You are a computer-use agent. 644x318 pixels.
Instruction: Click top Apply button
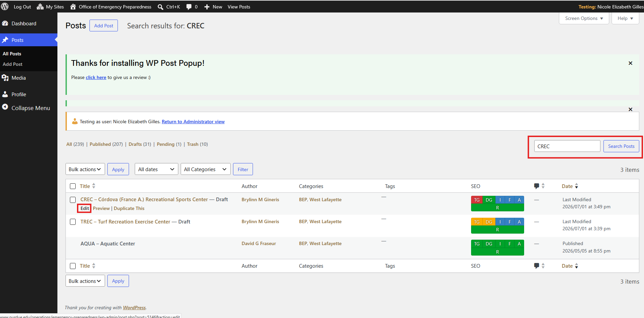tap(118, 169)
